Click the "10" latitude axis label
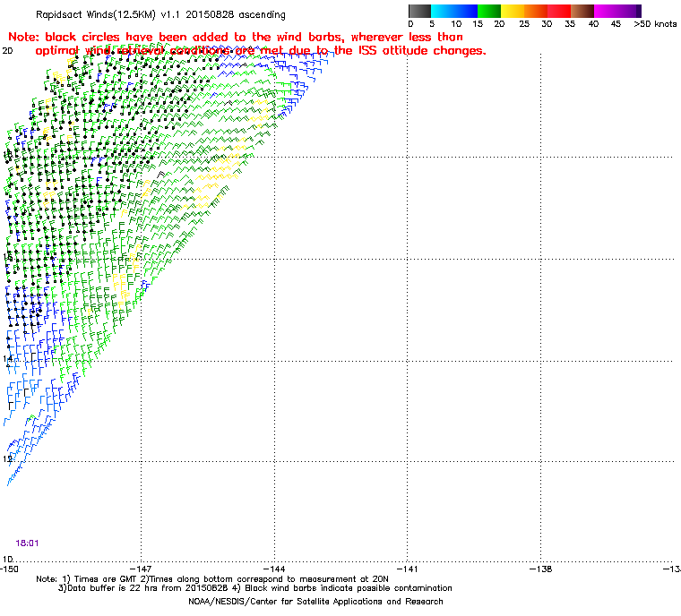This screenshot has width=681, height=616. (7, 559)
